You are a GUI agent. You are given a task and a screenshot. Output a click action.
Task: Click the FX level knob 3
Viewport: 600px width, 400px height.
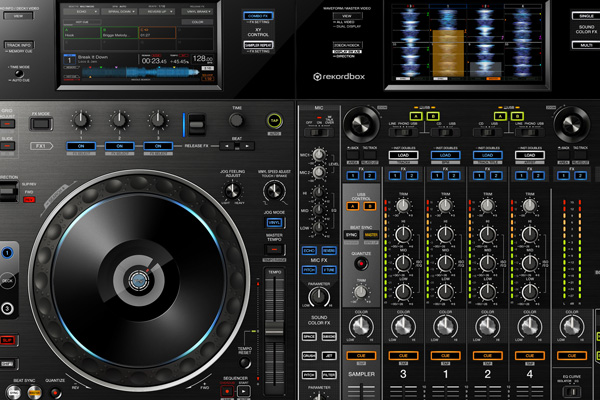coord(158,120)
